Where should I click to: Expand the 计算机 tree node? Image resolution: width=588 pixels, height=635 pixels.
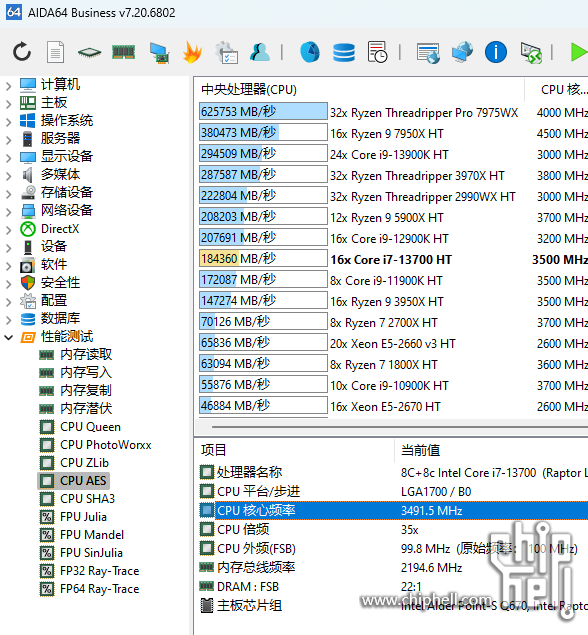click(9, 85)
